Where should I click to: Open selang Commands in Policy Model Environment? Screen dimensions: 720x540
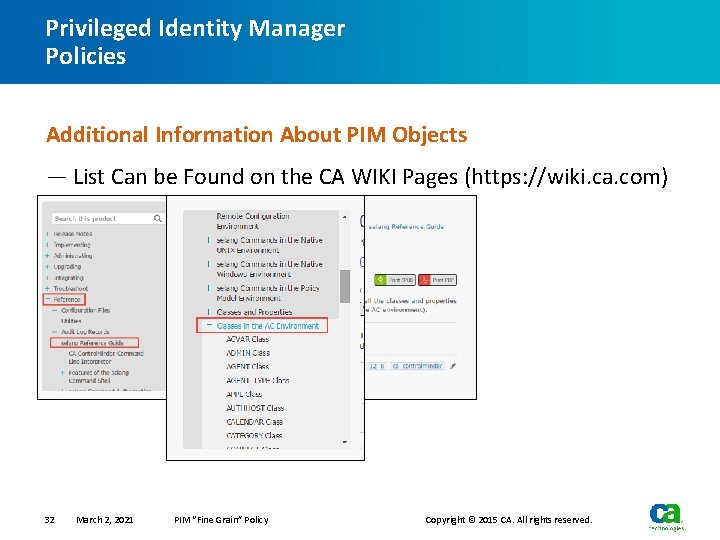tap(268, 293)
